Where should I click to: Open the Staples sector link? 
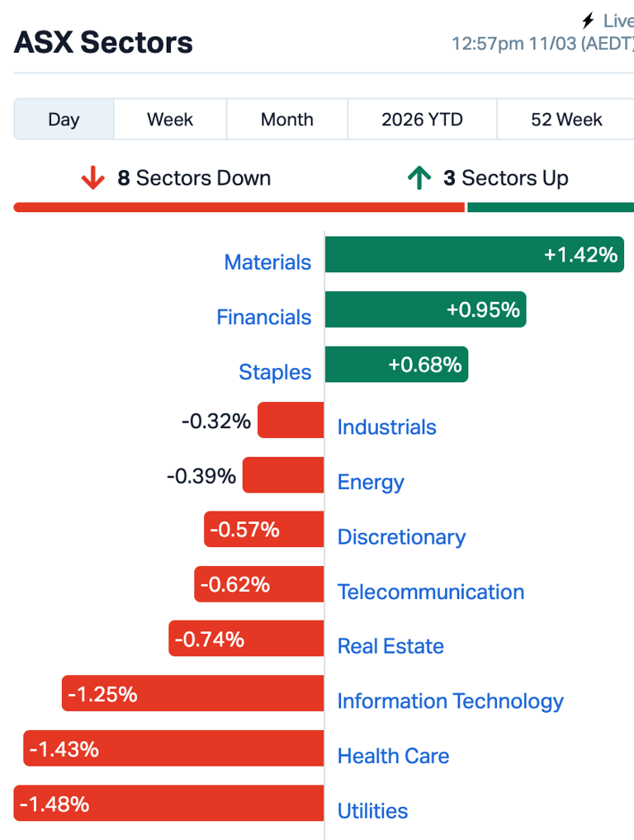point(275,372)
